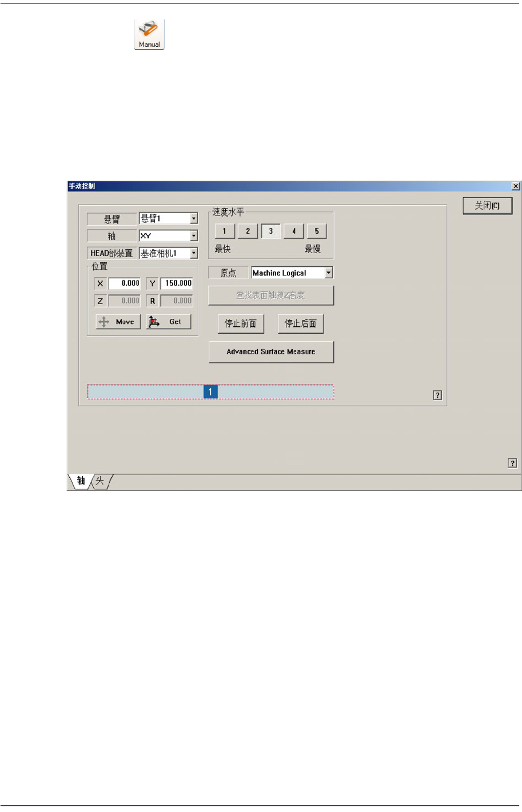This screenshot has height=812, width=522.
Task: Open the 原点 dropdown showing Machine Logical
Action: pos(292,273)
